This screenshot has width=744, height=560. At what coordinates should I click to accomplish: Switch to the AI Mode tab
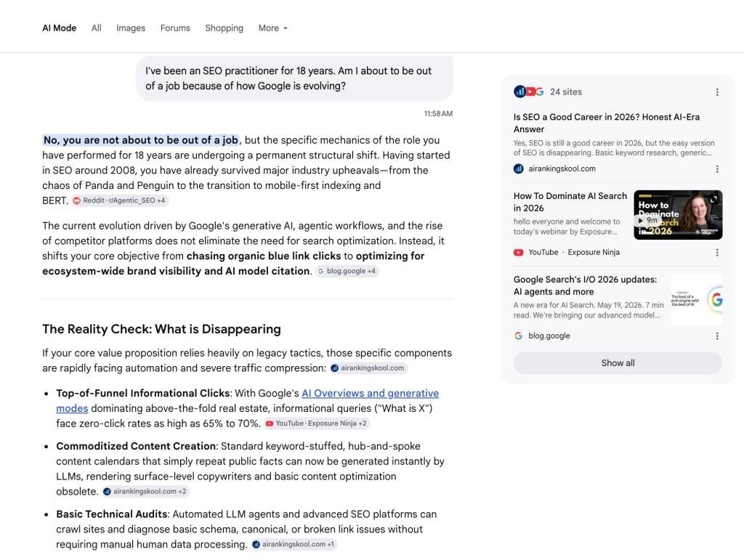click(x=60, y=28)
